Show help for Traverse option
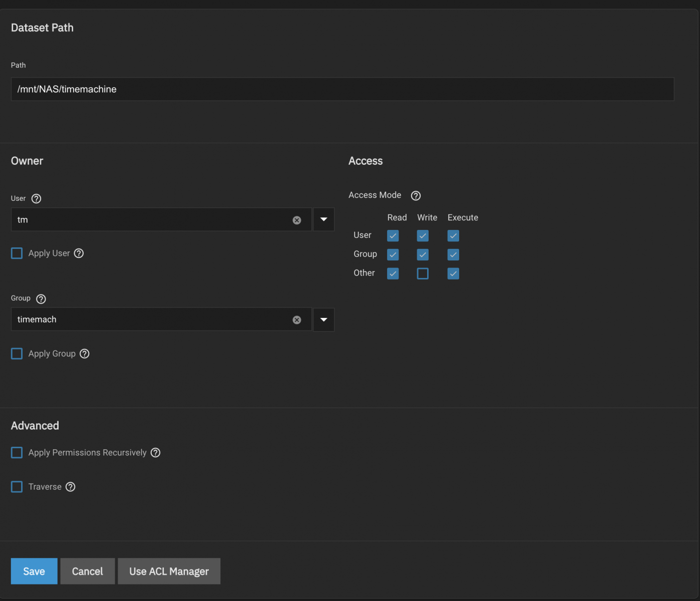The width and height of the screenshot is (700, 601). 71,487
